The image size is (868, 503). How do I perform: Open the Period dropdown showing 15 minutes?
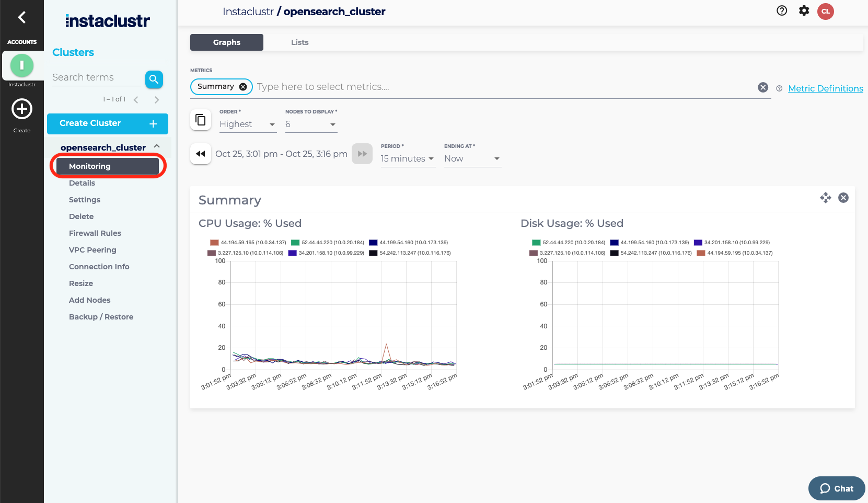(x=408, y=159)
